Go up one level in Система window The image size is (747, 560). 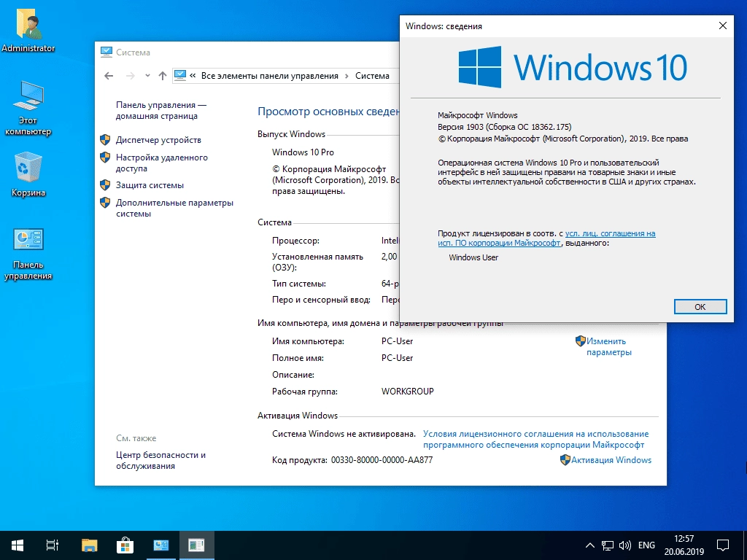163,76
